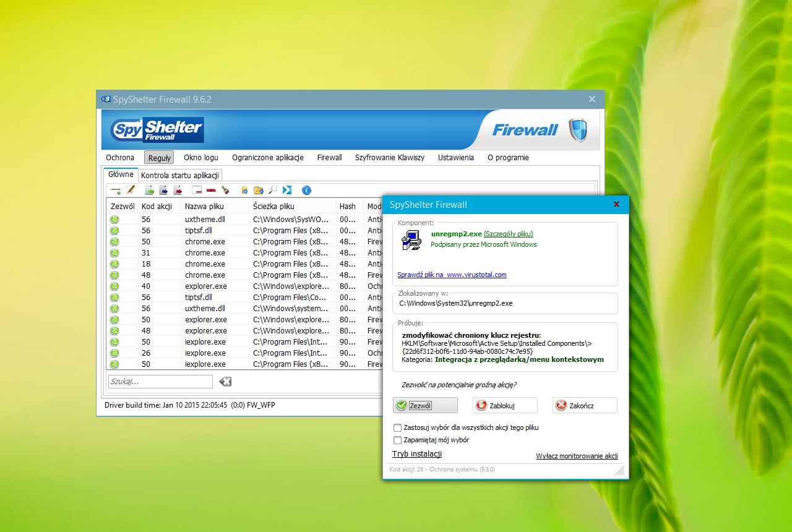This screenshot has height=532, width=792.
Task: Click the blue arrow square toolbar icon
Action: tap(287, 190)
